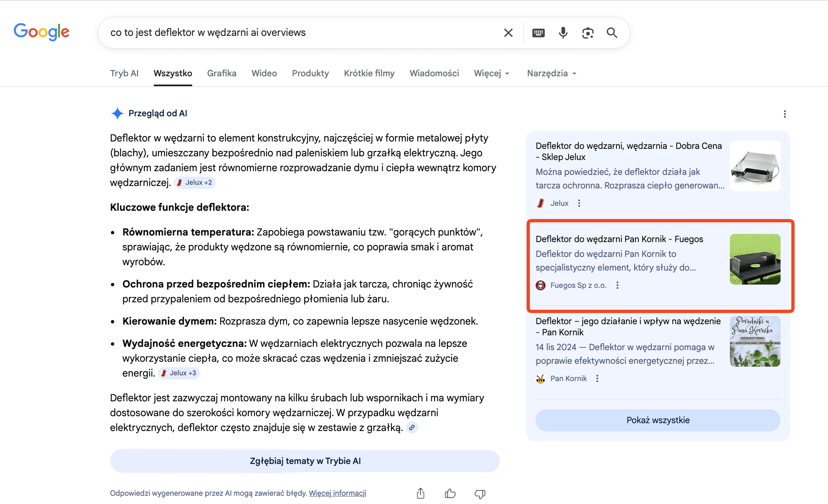The width and height of the screenshot is (828, 504).
Task: Share the AI answer via share icon
Action: [421, 493]
